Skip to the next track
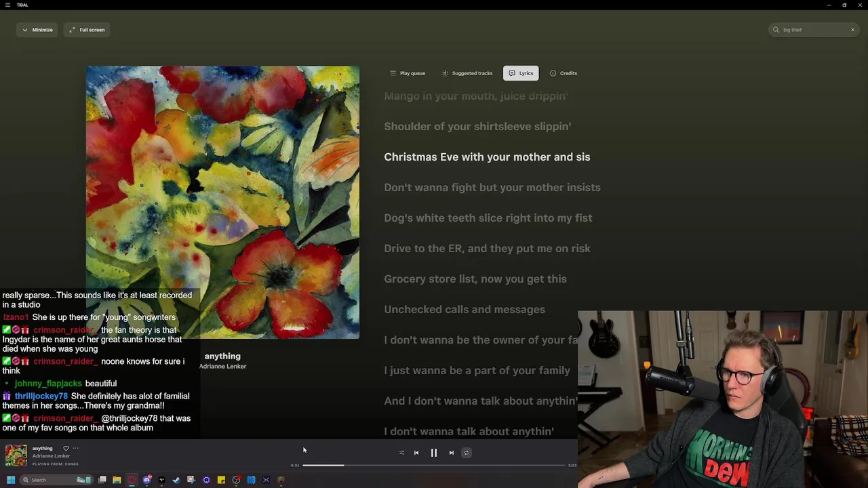 452,453
